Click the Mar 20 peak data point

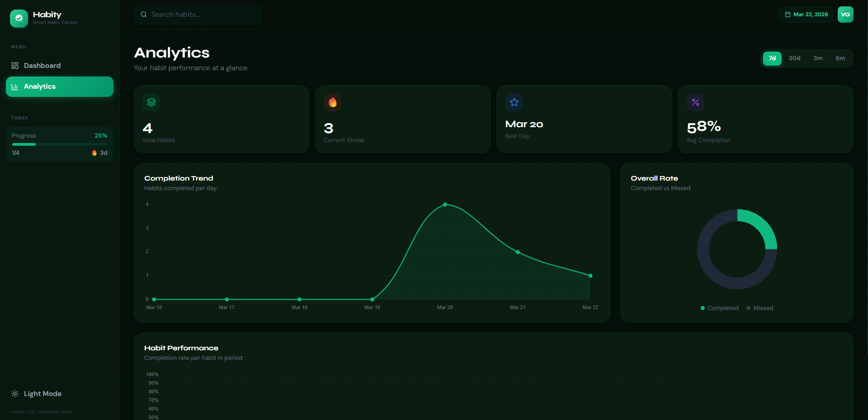point(445,205)
